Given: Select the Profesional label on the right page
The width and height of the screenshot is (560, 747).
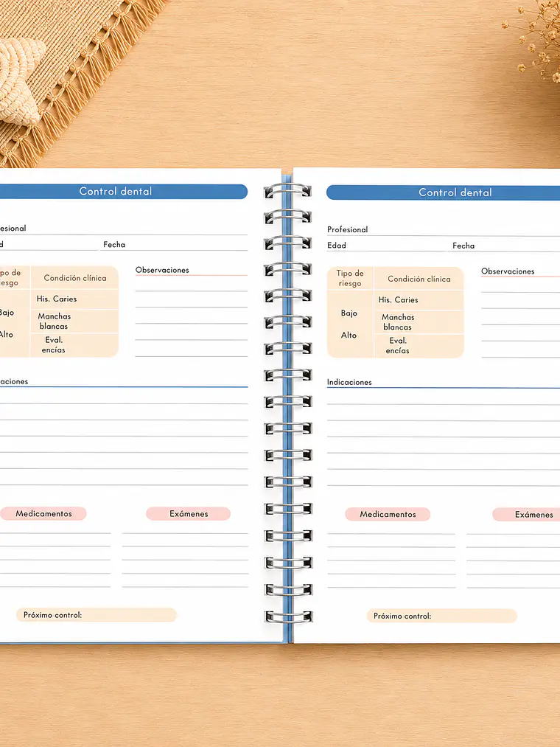Looking at the screenshot, I should 348,229.
